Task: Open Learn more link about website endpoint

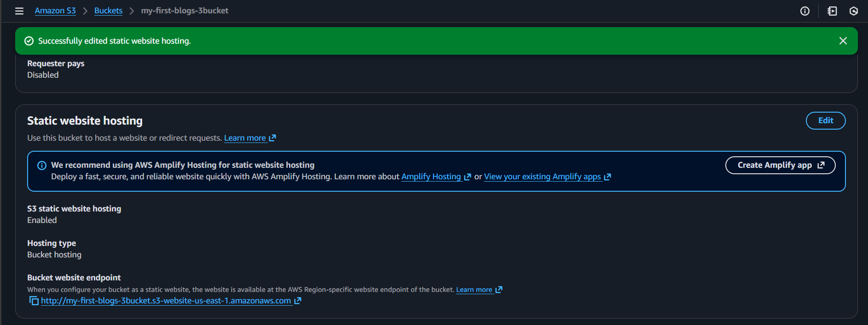Action: point(479,290)
